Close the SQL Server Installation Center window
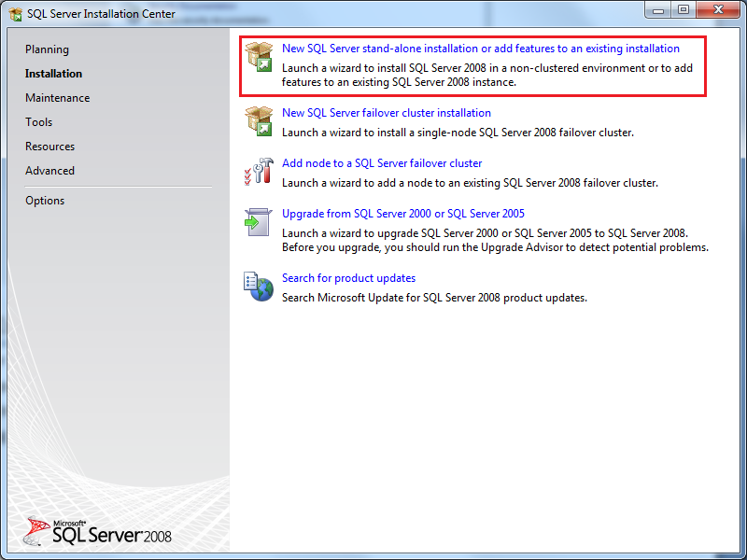747x560 pixels. [718, 10]
